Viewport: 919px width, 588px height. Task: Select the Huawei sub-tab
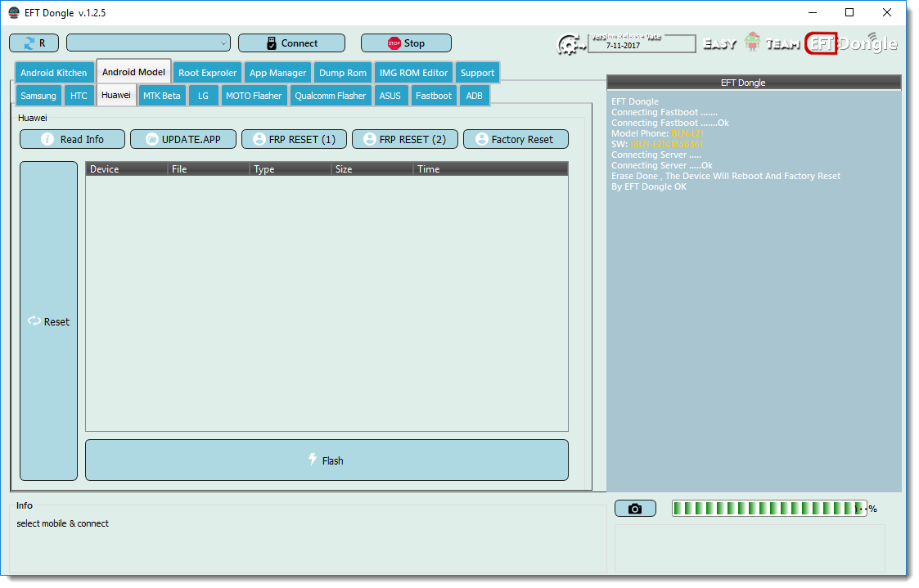116,95
